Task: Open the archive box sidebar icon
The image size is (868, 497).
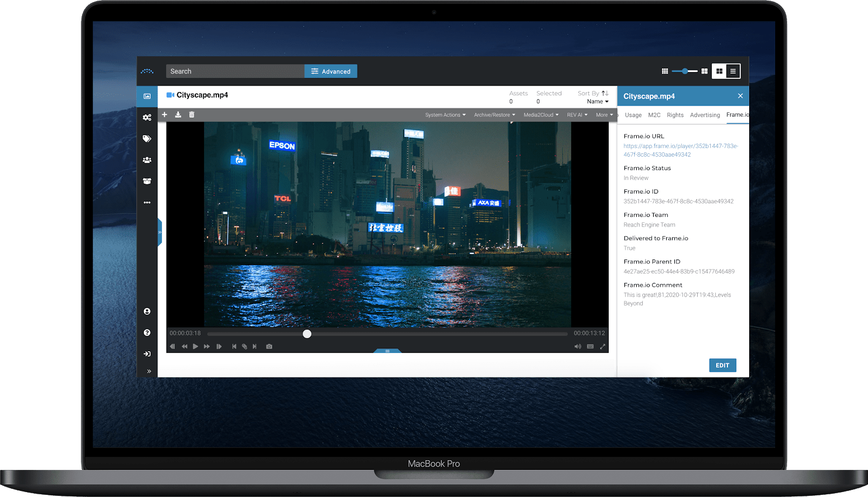Action: tap(147, 181)
